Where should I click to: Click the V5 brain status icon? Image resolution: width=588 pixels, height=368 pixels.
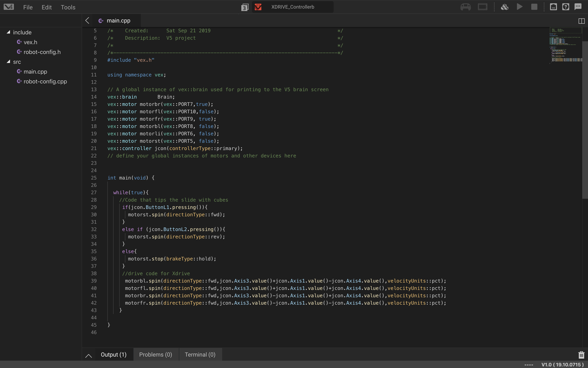483,7
